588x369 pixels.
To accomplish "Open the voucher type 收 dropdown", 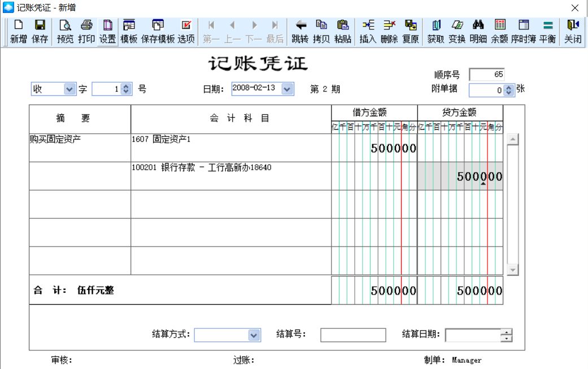I will pyautogui.click(x=69, y=89).
